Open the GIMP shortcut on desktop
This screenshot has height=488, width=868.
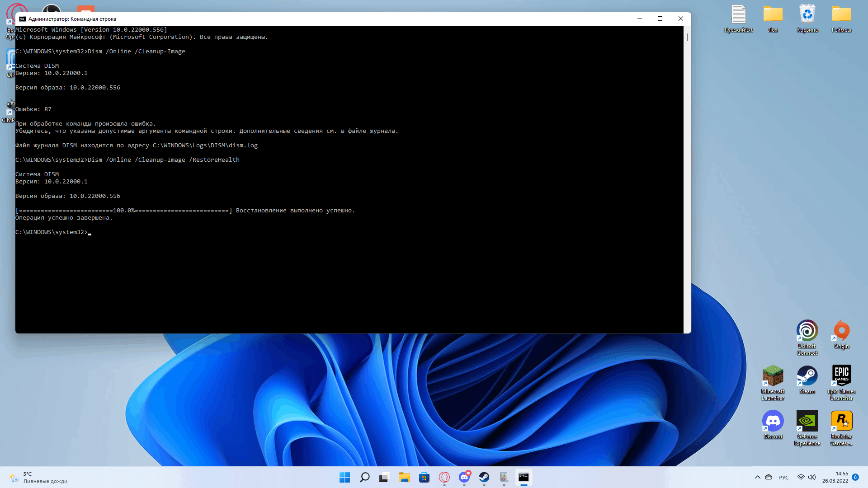click(x=8, y=112)
